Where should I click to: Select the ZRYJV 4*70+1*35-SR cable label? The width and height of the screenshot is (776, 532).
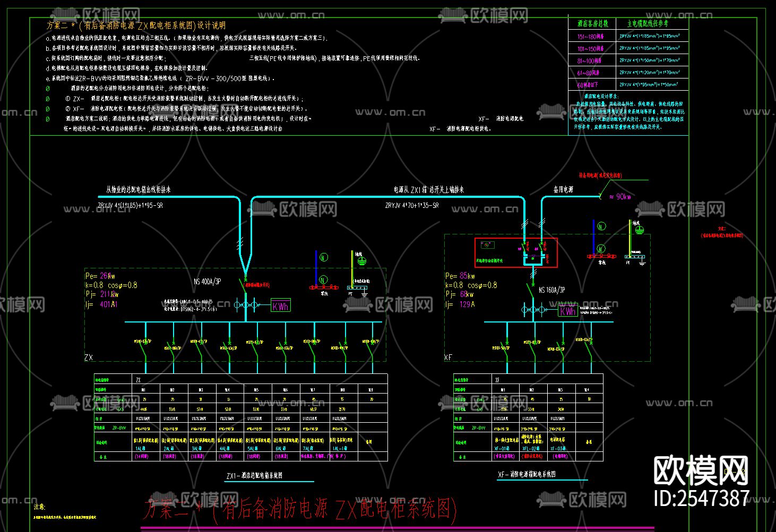[x=412, y=205]
